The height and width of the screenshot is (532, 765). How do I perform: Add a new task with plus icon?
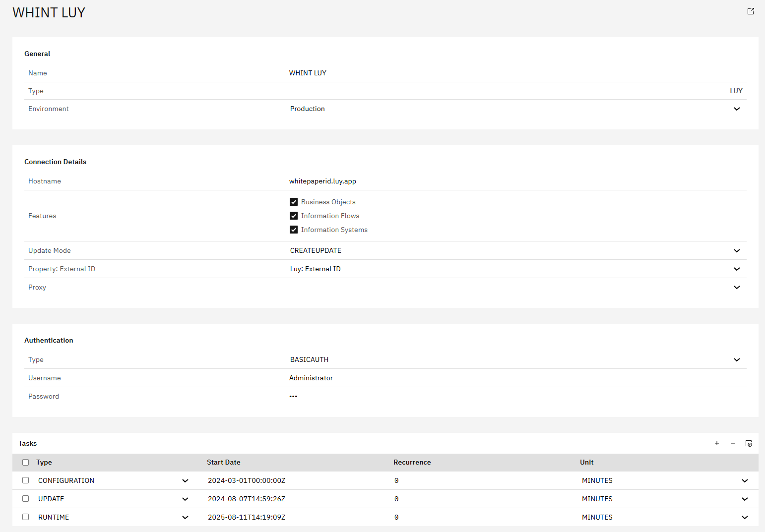tap(717, 443)
